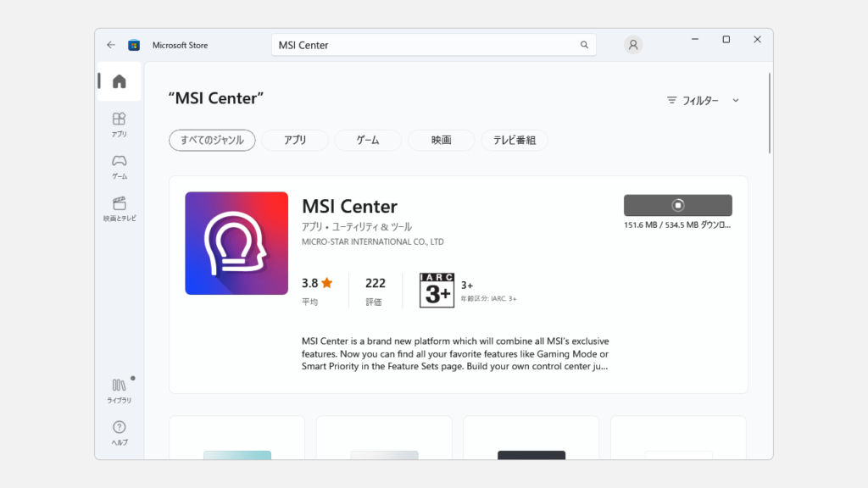The width and height of the screenshot is (868, 488).
Task: Select the ゲーム filter chip
Action: (368, 140)
